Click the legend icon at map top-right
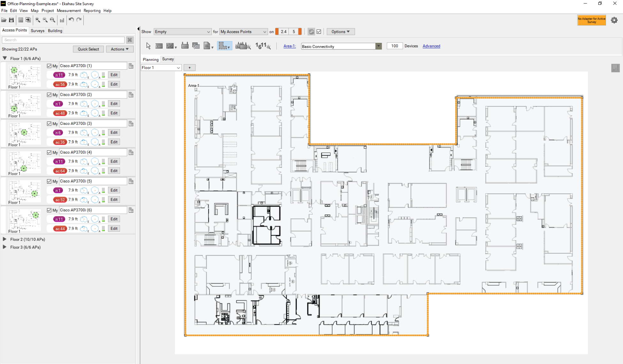623x364 pixels. tap(615, 68)
